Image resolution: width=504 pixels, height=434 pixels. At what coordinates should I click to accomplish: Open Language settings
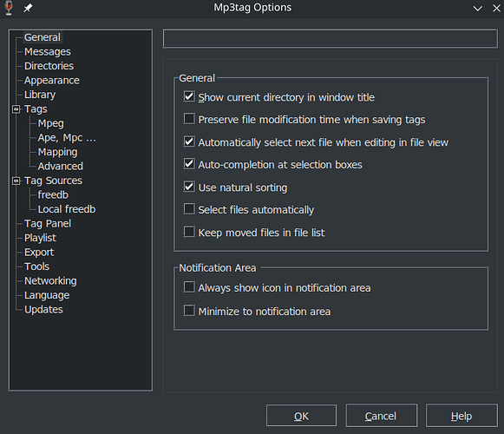tap(47, 295)
